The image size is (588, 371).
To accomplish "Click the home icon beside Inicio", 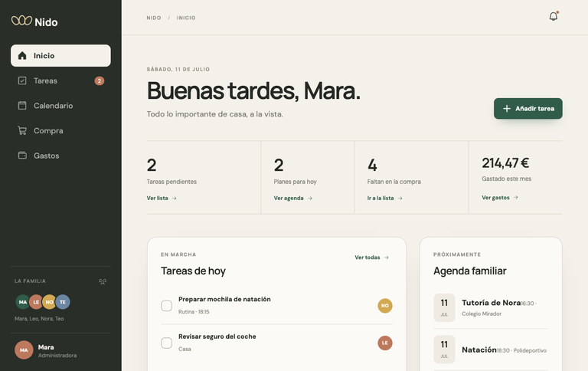I will pyautogui.click(x=22, y=56).
